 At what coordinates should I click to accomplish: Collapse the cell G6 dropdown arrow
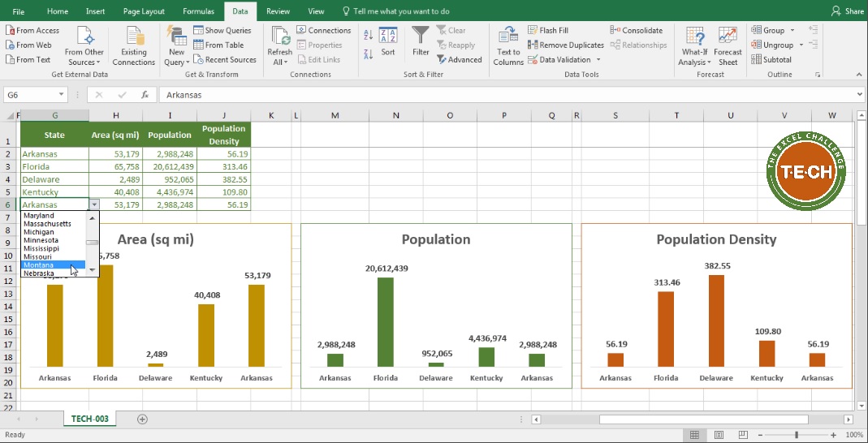coord(95,205)
